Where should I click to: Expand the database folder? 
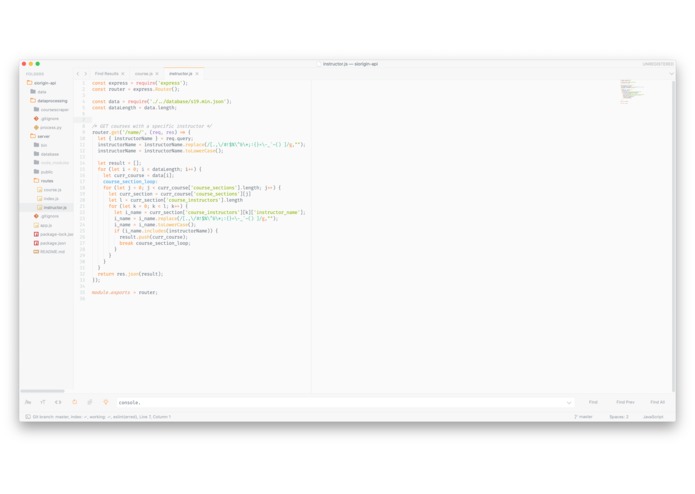[46, 154]
